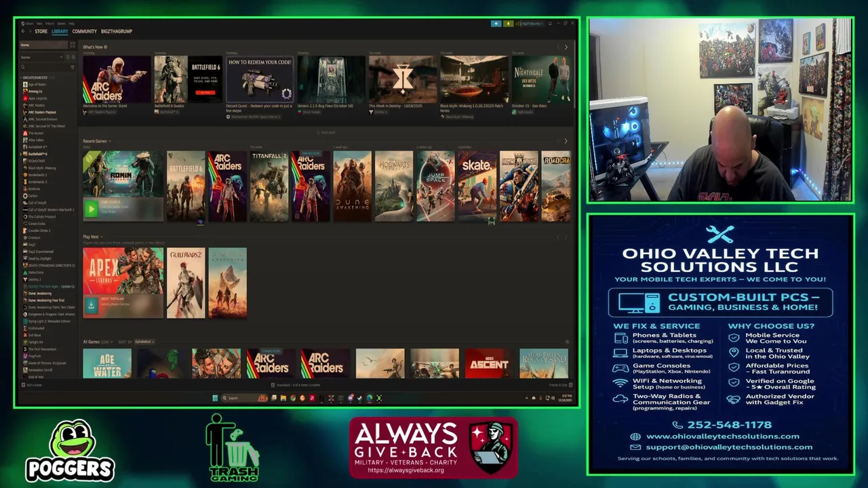Switch to the STORE tab
868x488 pixels.
click(41, 31)
